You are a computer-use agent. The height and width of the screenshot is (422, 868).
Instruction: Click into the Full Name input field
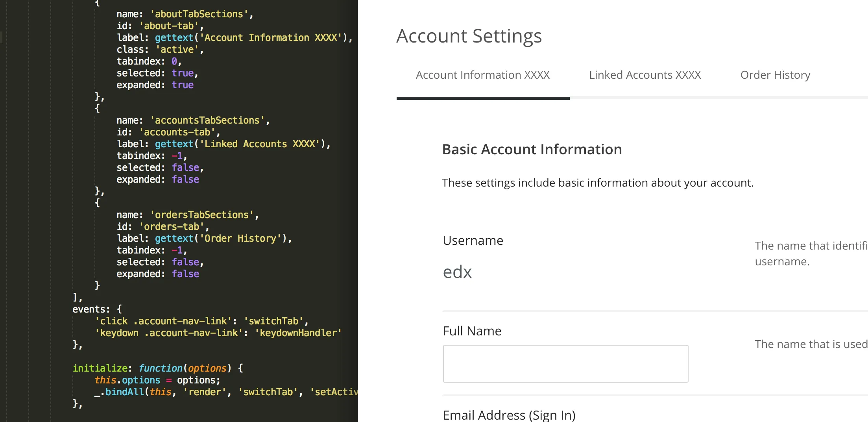(x=565, y=363)
